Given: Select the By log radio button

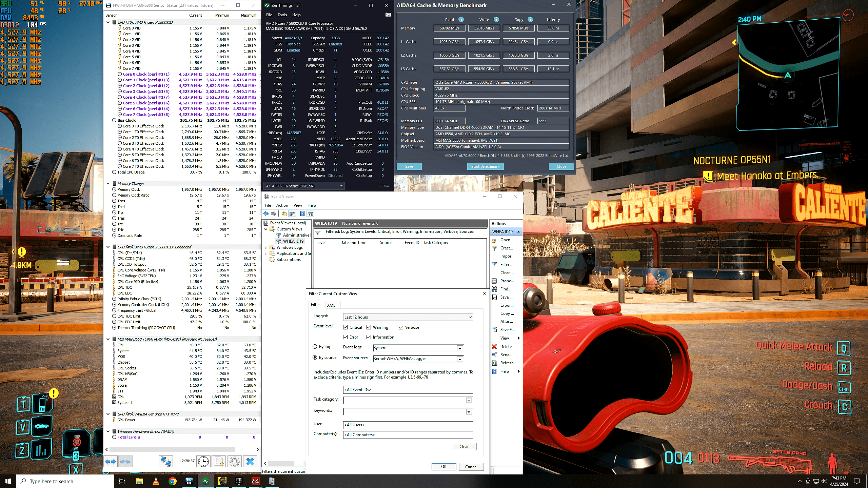Looking at the screenshot, I should [315, 346].
